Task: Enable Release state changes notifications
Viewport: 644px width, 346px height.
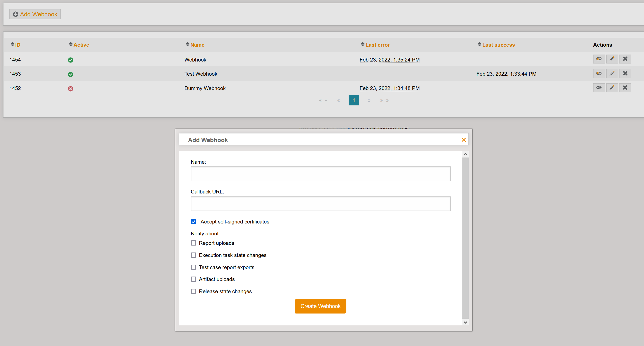Action: pos(194,291)
